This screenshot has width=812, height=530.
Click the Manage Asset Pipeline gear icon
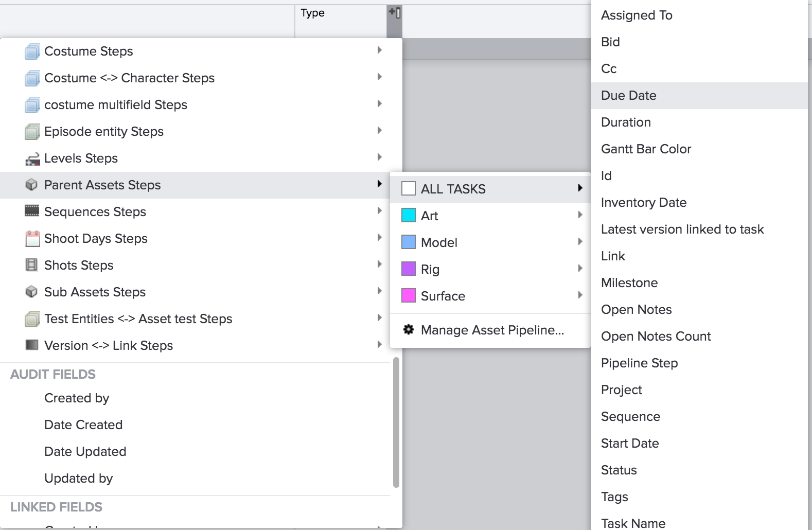point(409,330)
